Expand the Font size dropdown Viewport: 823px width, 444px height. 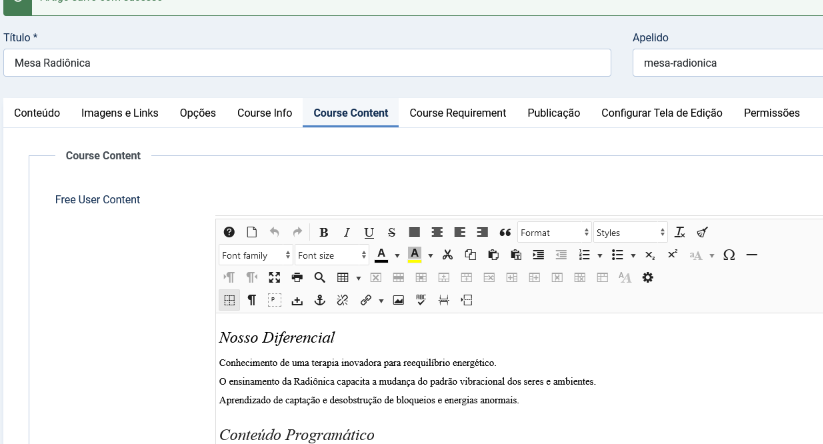click(331, 255)
